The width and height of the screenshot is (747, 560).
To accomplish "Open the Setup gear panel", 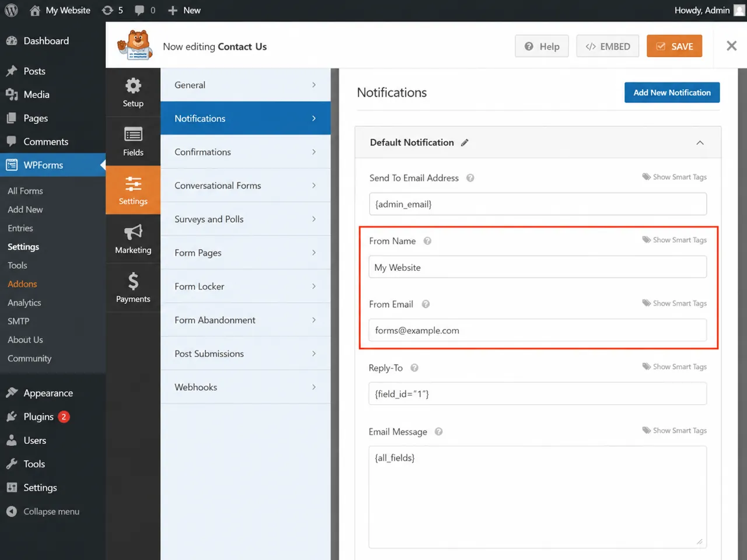I will click(133, 92).
